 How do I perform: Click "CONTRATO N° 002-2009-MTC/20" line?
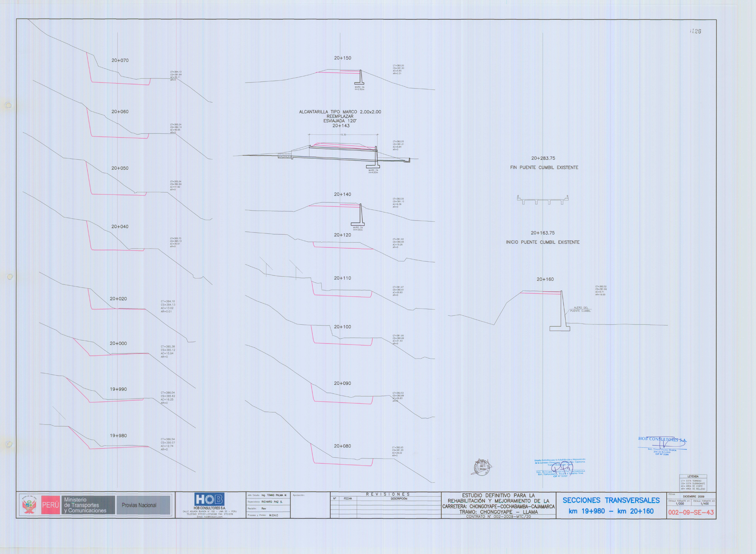[499, 517]
